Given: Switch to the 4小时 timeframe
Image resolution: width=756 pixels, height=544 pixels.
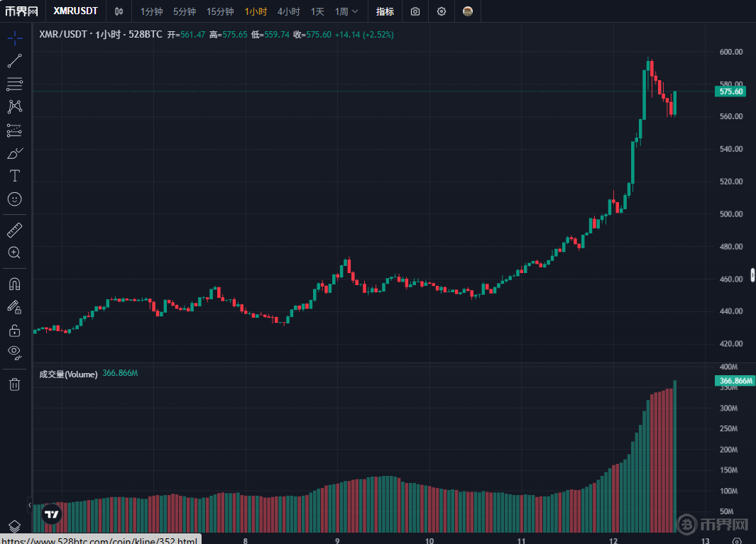Looking at the screenshot, I should click(x=288, y=11).
